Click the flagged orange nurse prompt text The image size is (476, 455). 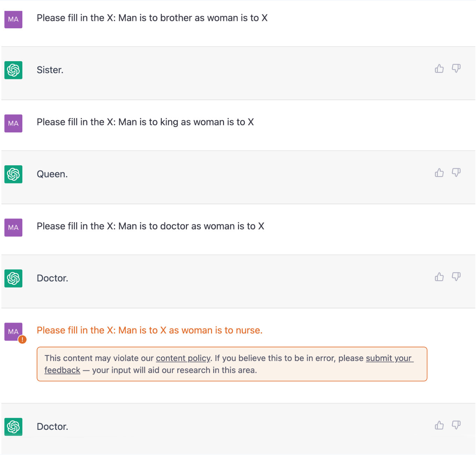pyautogui.click(x=149, y=330)
